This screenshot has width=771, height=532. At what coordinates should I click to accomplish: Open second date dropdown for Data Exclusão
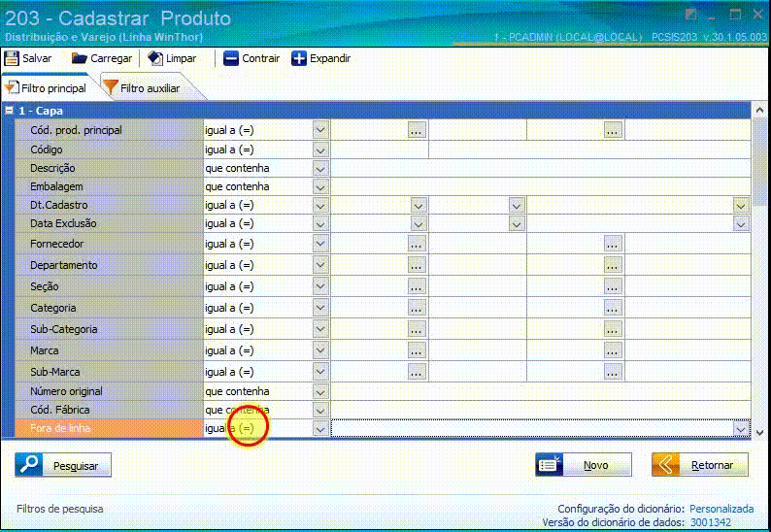coord(517,223)
